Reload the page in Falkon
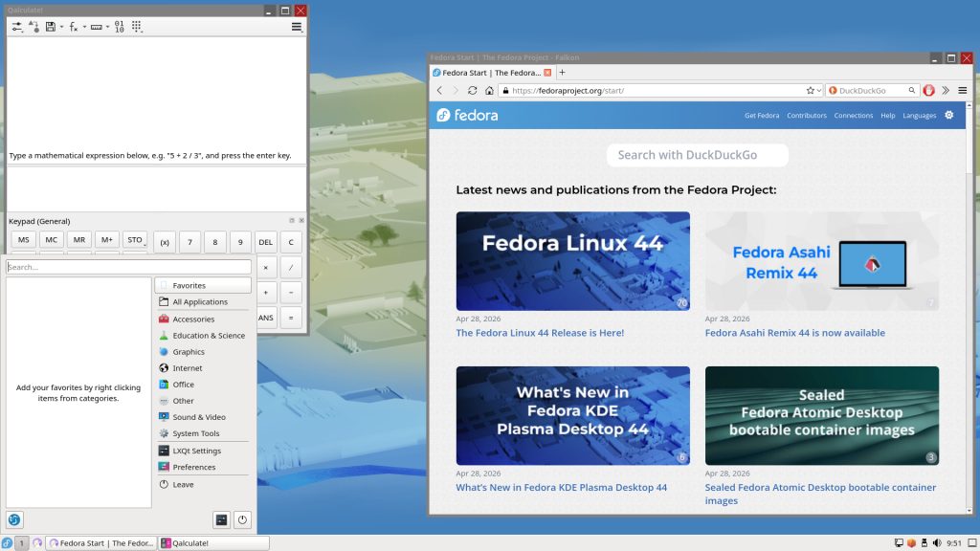 tap(473, 91)
